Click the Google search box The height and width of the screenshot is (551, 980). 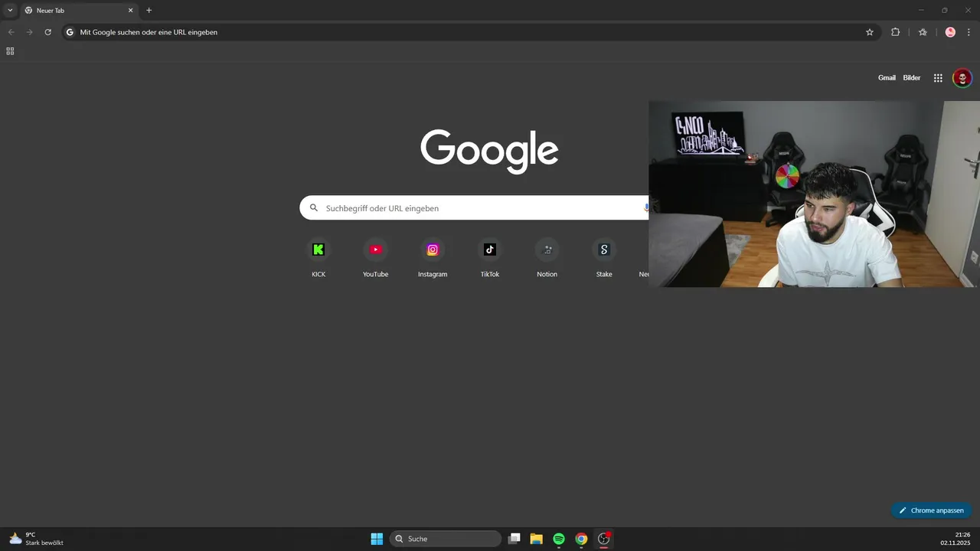point(475,208)
